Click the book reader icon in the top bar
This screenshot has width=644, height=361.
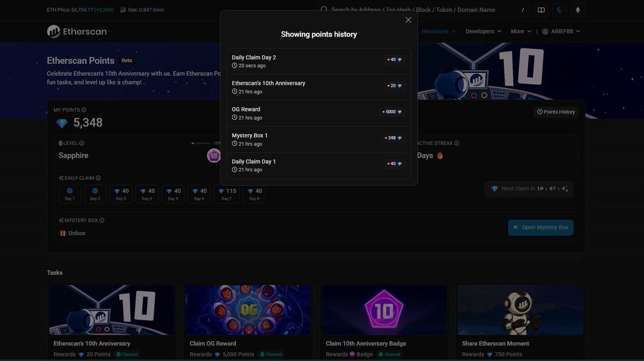tap(541, 10)
